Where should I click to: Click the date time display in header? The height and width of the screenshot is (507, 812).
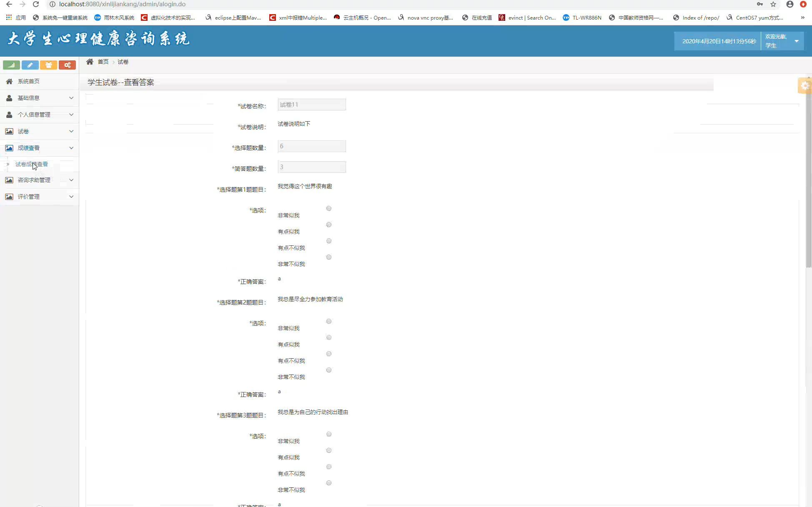coord(719,41)
